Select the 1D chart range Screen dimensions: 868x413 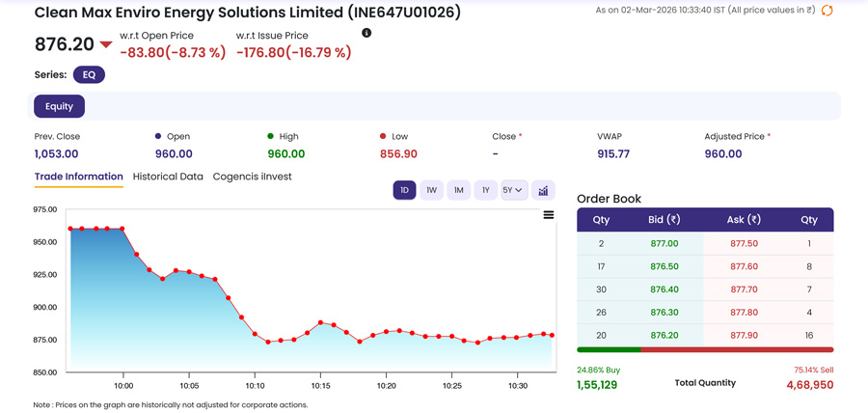point(405,190)
